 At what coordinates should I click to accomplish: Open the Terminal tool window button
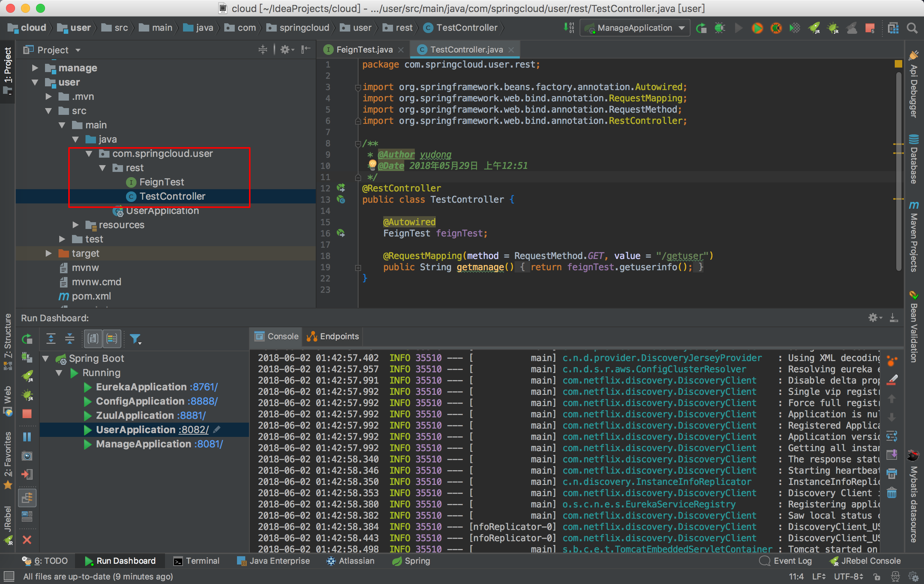click(196, 561)
